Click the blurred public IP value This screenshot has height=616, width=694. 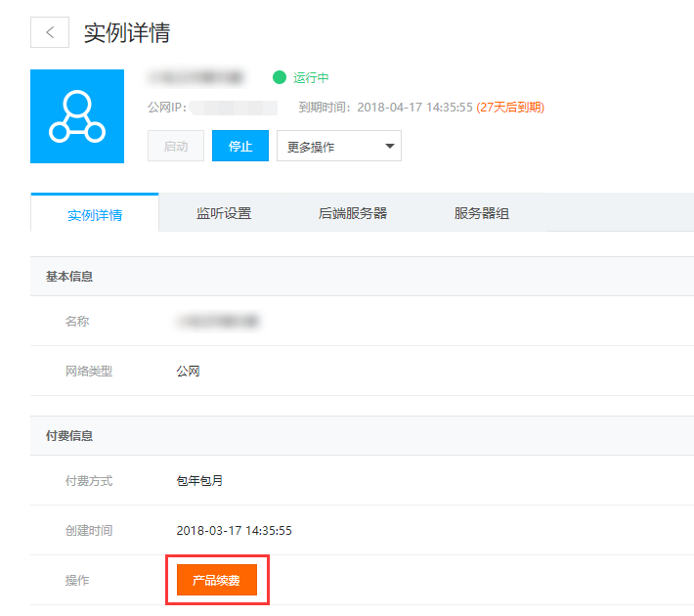pos(234,107)
